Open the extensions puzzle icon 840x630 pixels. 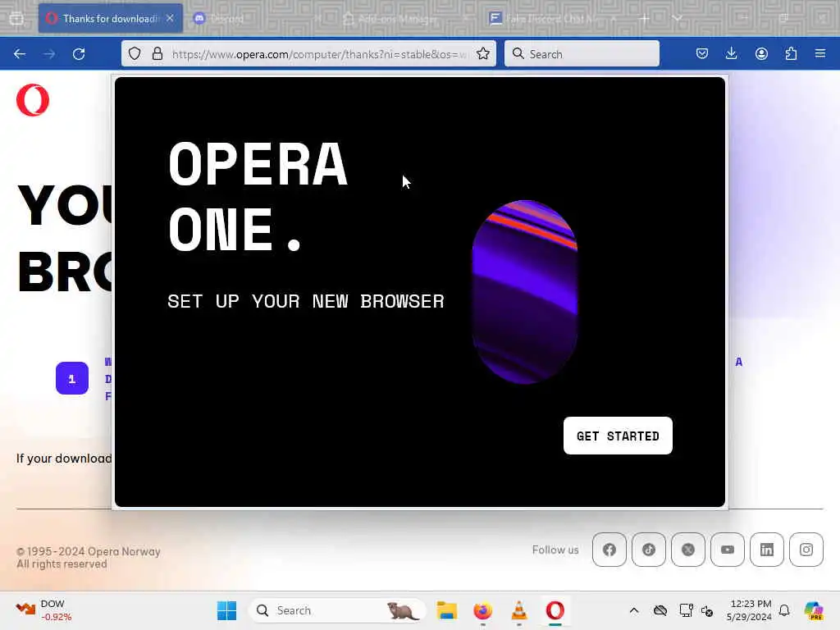pyautogui.click(x=791, y=53)
